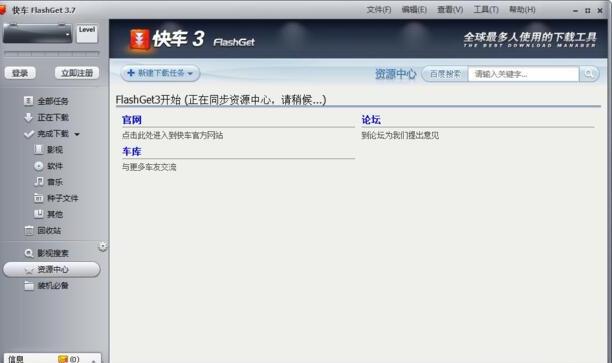Click the All Tasks list icon
The width and height of the screenshot is (612, 363).
click(28, 101)
